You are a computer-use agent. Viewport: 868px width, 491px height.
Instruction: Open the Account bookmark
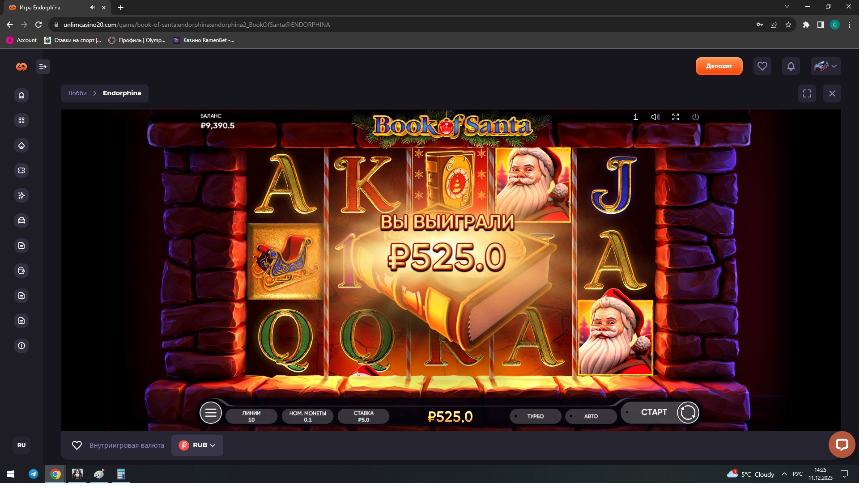click(22, 40)
